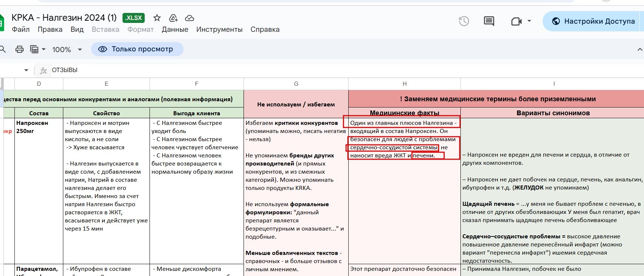This screenshot has height=276, width=644.
Task: Click cell starting Меньше дискомфорта
Action: pos(197,270)
